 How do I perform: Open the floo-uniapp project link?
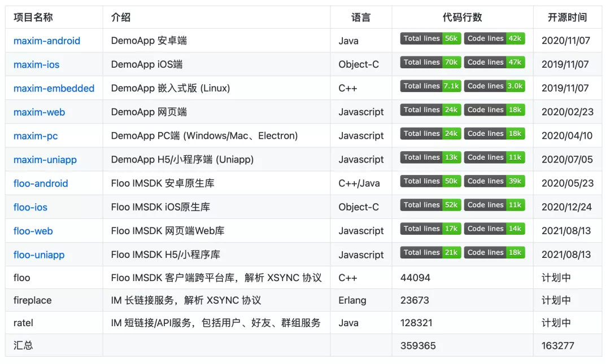pyautogui.click(x=39, y=255)
